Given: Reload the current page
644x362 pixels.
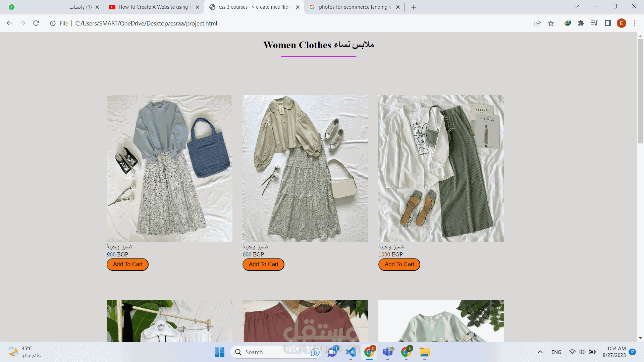Looking at the screenshot, I should click(36, 23).
